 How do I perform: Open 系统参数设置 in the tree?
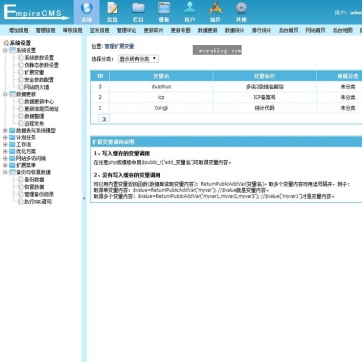(39, 58)
